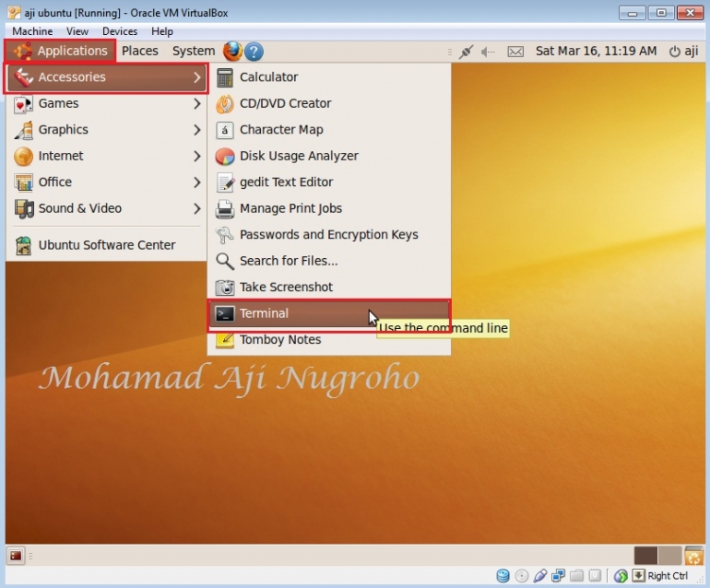The image size is (710, 588).
Task: Click the show desktop icon in bottom panel
Action: pos(16,556)
